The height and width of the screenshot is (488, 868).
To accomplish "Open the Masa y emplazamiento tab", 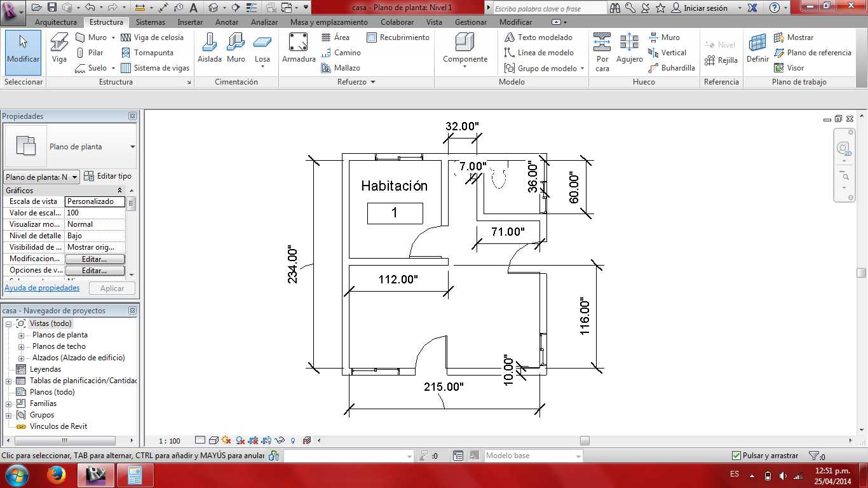I will pos(329,22).
